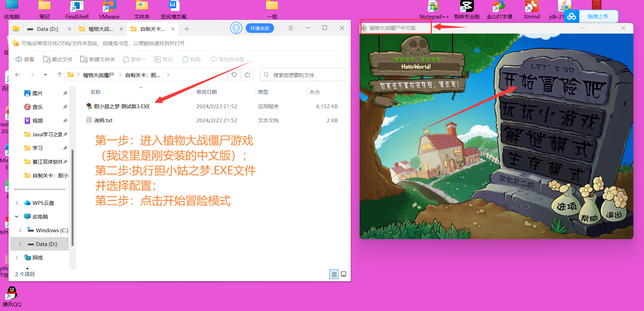644x311 pixels.
Task: Close the Data (D:) tab
Action: [69, 29]
